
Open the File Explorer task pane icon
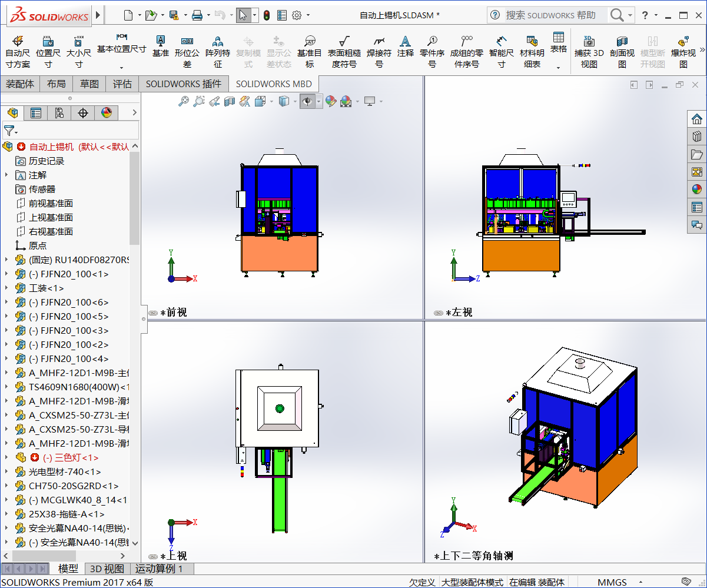pos(697,154)
